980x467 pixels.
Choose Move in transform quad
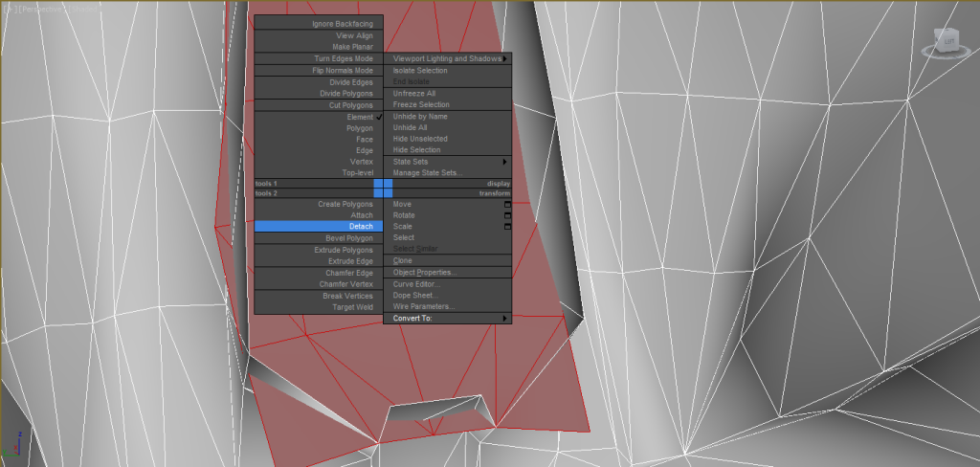(444, 205)
